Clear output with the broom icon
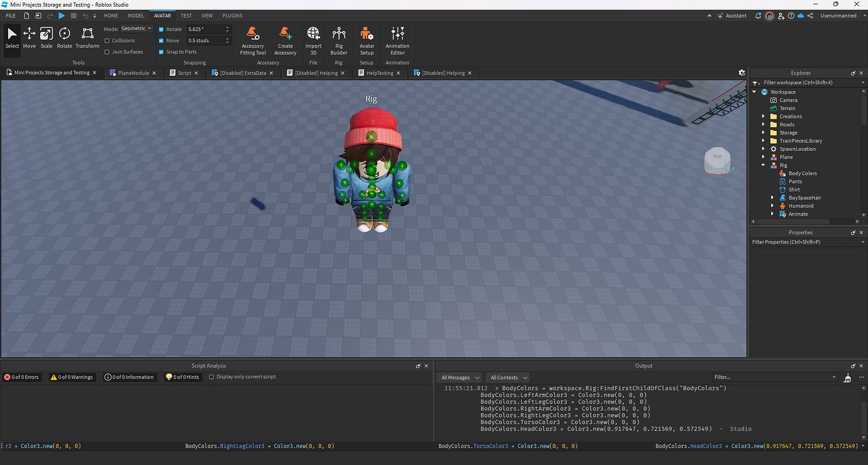Screen dimensions: 868x465 [847, 378]
